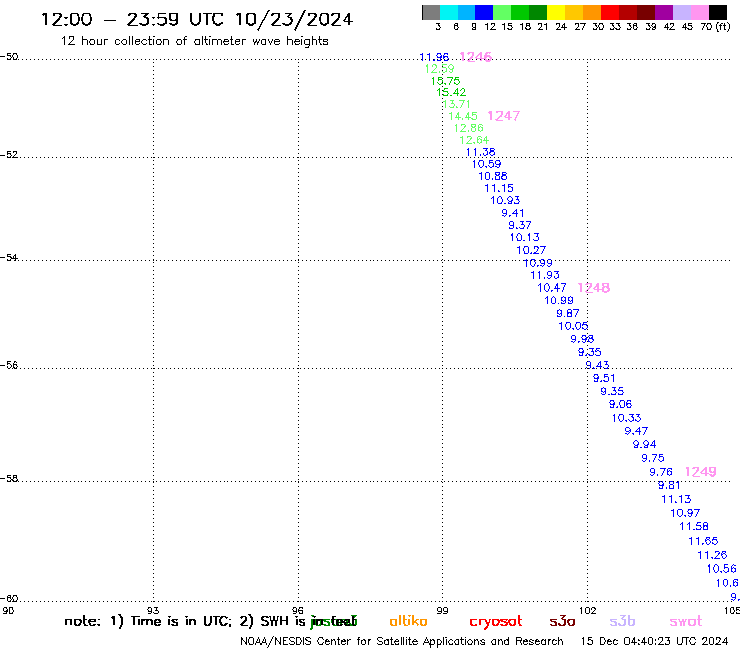This screenshot has width=740, height=650.
Task: Click the wave height value 9.37
Action: tap(520, 225)
